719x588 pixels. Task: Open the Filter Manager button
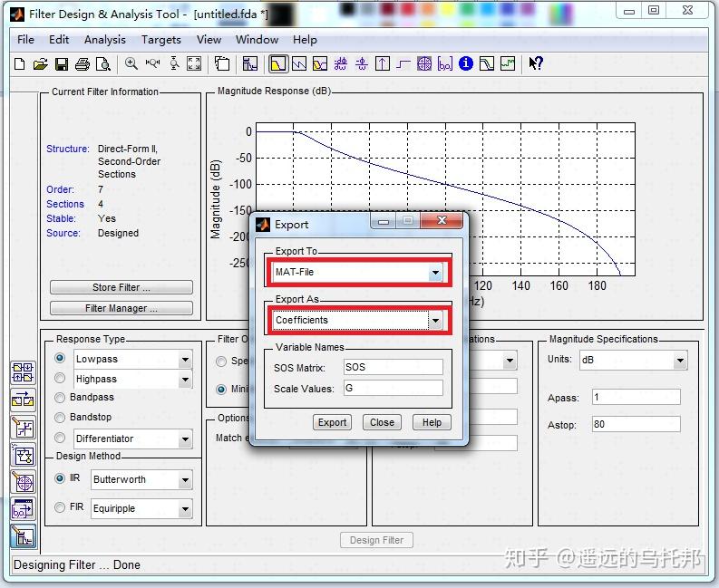(121, 308)
